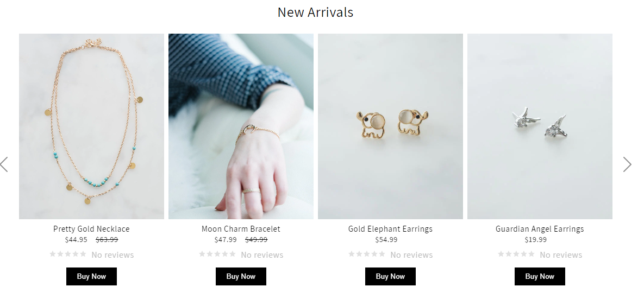Open the Guardian Angel Earrings product image

(x=540, y=126)
